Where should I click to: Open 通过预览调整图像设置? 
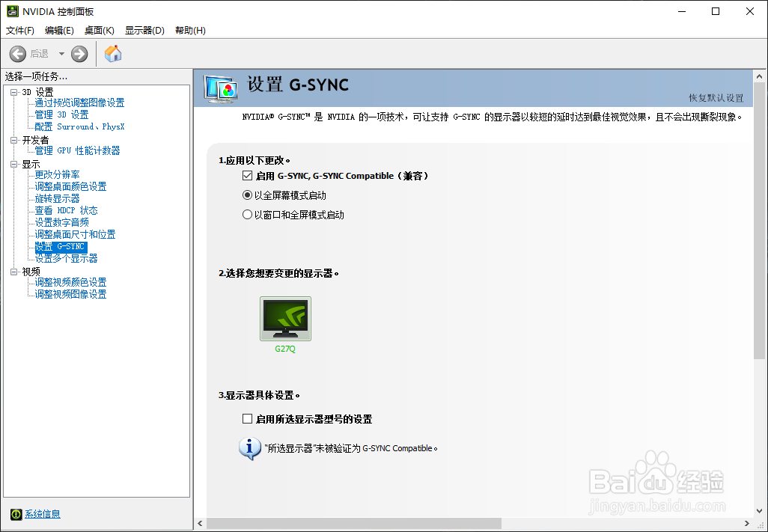pos(79,103)
